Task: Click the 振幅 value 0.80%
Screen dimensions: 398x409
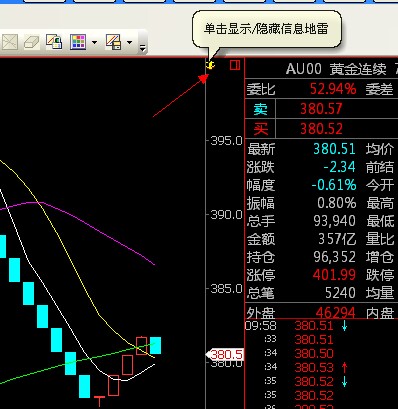Action: pyautogui.click(x=337, y=203)
